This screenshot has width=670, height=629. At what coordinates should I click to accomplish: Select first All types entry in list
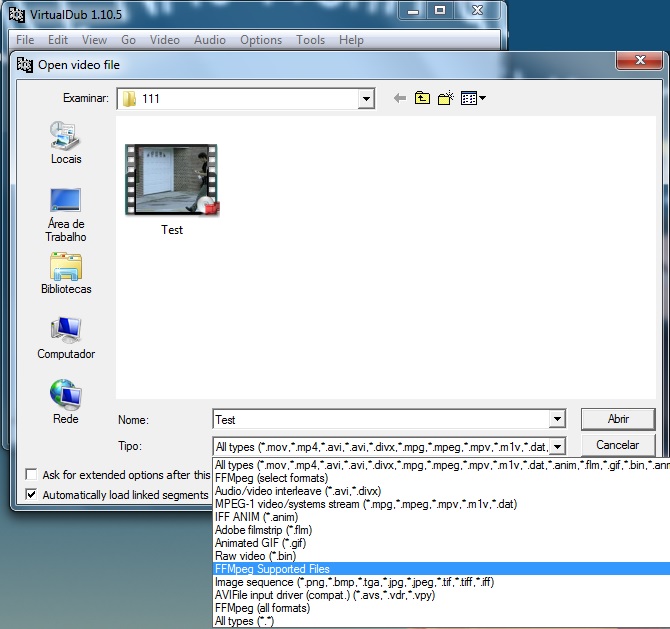[x=441, y=465]
